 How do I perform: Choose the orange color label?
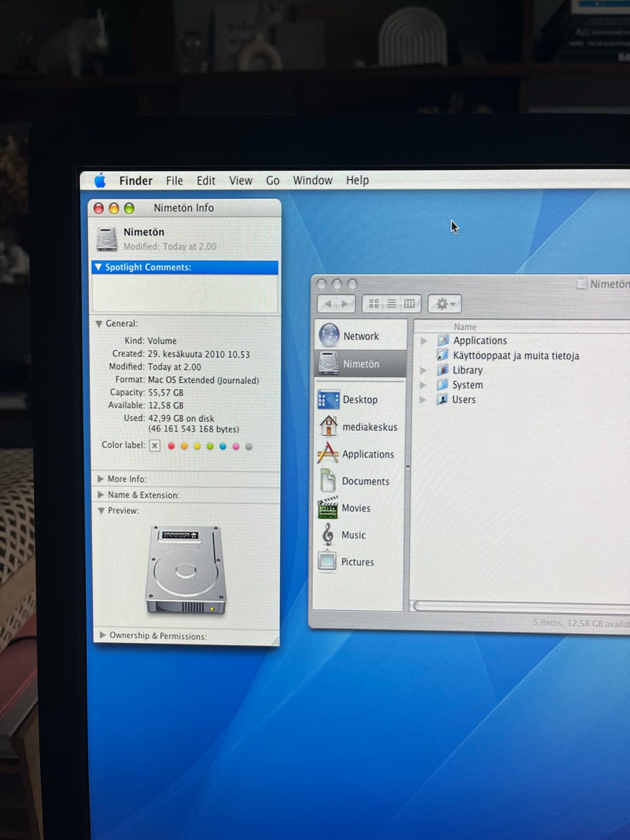(184, 446)
